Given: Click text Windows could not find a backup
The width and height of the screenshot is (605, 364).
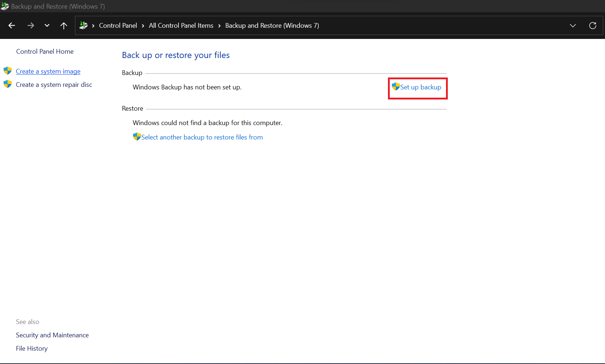Looking at the screenshot, I should click(x=207, y=123).
